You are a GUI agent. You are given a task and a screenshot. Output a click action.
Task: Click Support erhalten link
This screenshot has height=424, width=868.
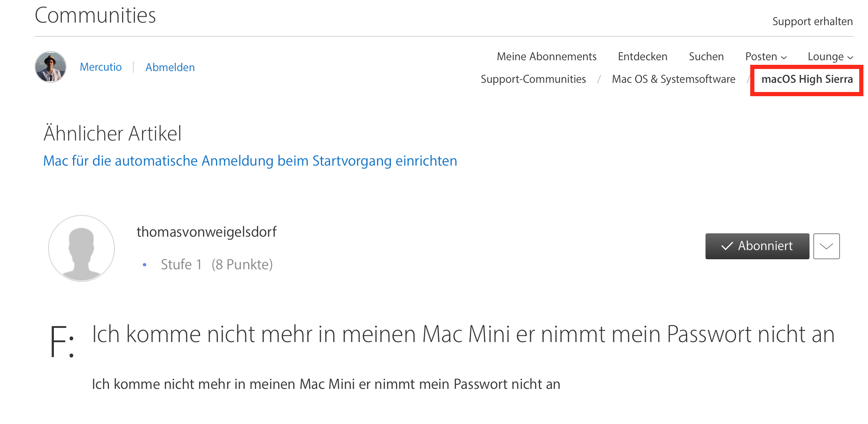(x=812, y=21)
